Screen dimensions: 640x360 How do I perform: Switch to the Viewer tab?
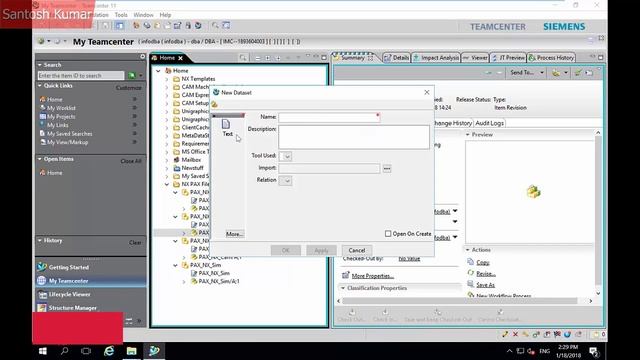click(x=475, y=58)
